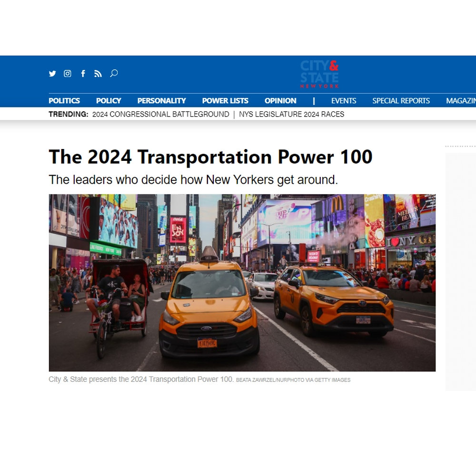Open the RSS feed icon
This screenshot has height=476, width=476.
pyautogui.click(x=98, y=74)
